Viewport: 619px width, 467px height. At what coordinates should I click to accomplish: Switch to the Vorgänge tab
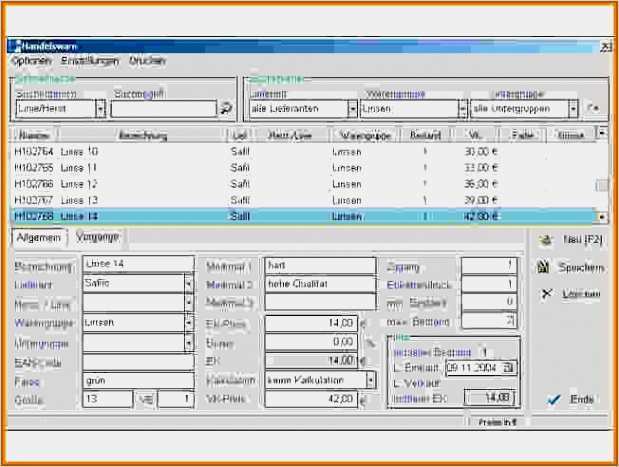coord(97,237)
